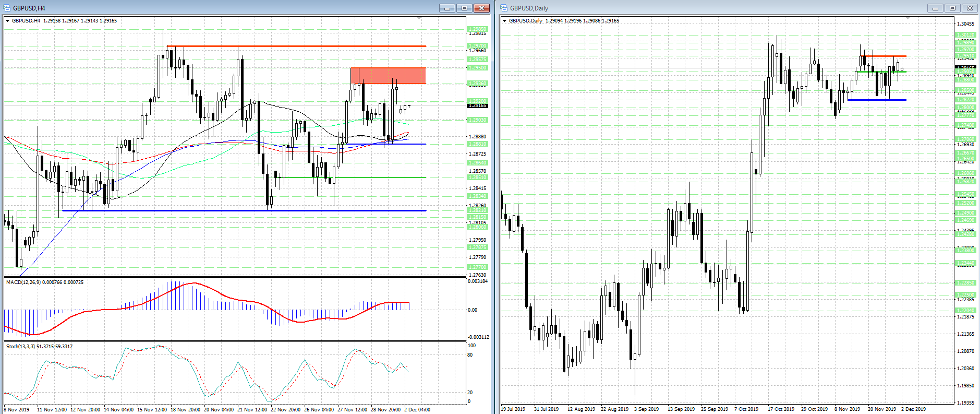This screenshot has width=980, height=414.
Task: Select the red rectangle zone on H4 chart
Action: (x=388, y=76)
